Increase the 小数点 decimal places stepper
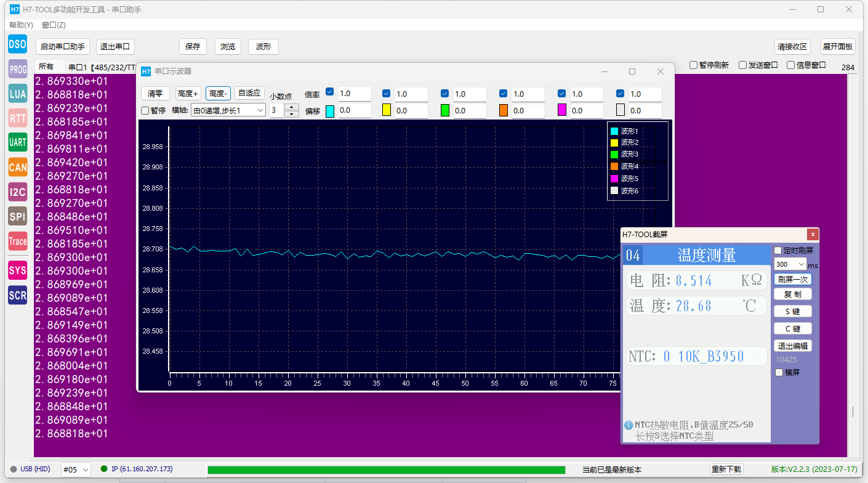This screenshot has width=868, height=483. (292, 107)
